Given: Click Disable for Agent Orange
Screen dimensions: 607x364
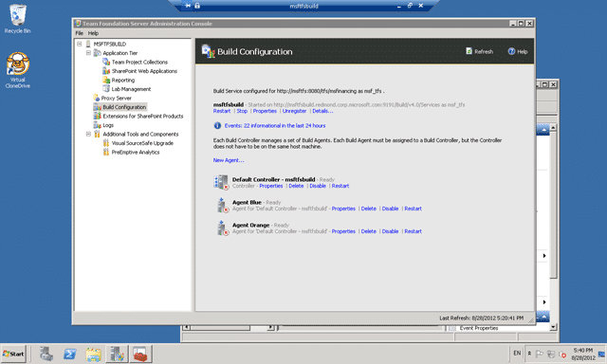Looking at the screenshot, I should click(x=390, y=231).
